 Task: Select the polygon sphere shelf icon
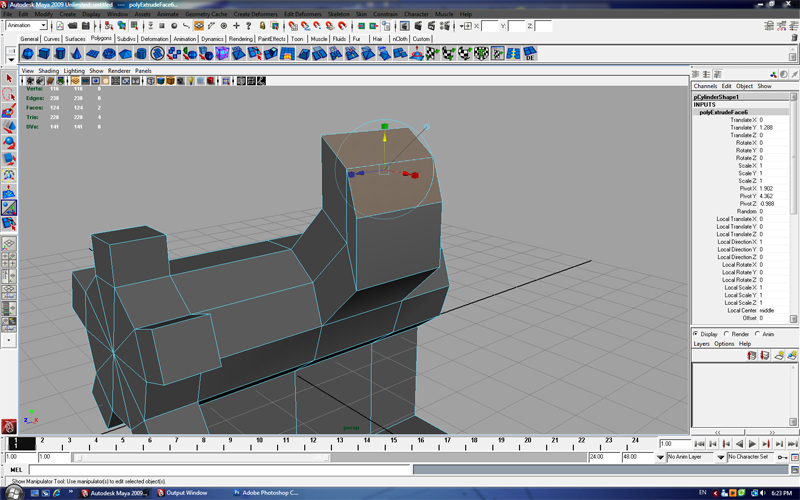click(x=29, y=54)
